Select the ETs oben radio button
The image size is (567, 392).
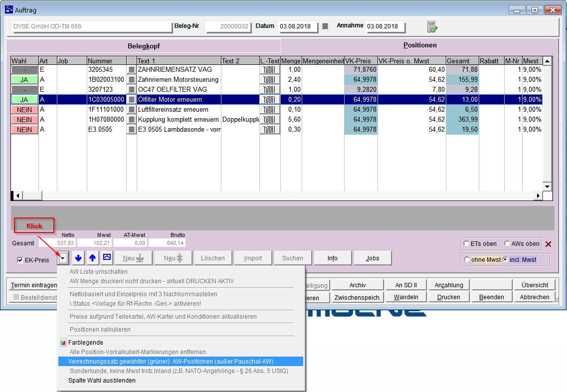pos(466,244)
